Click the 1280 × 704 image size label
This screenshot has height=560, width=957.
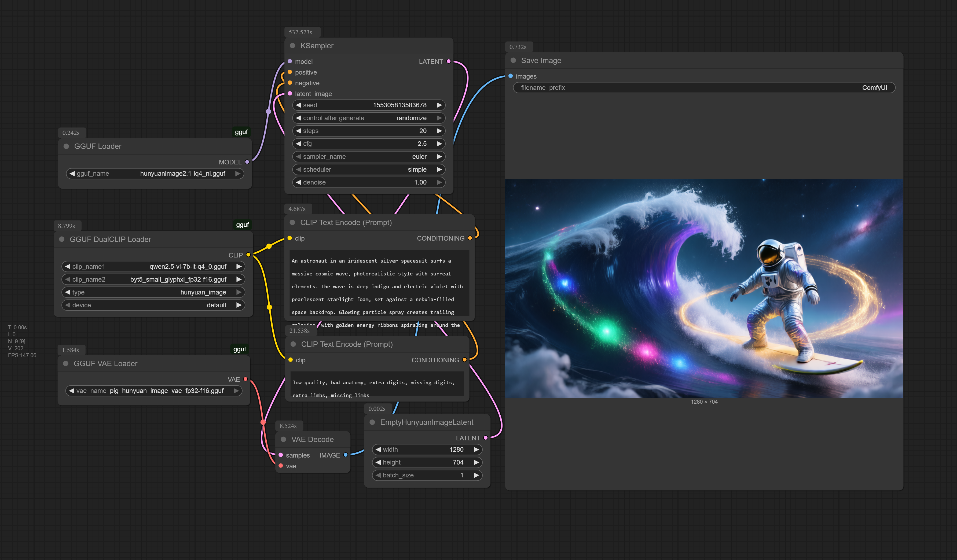(x=704, y=402)
